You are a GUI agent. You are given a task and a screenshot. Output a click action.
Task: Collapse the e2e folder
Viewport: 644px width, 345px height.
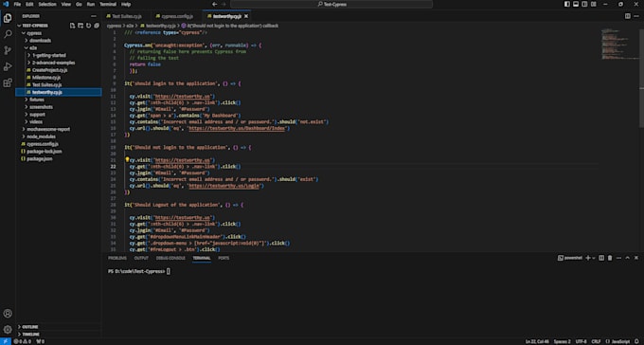(x=59, y=47)
